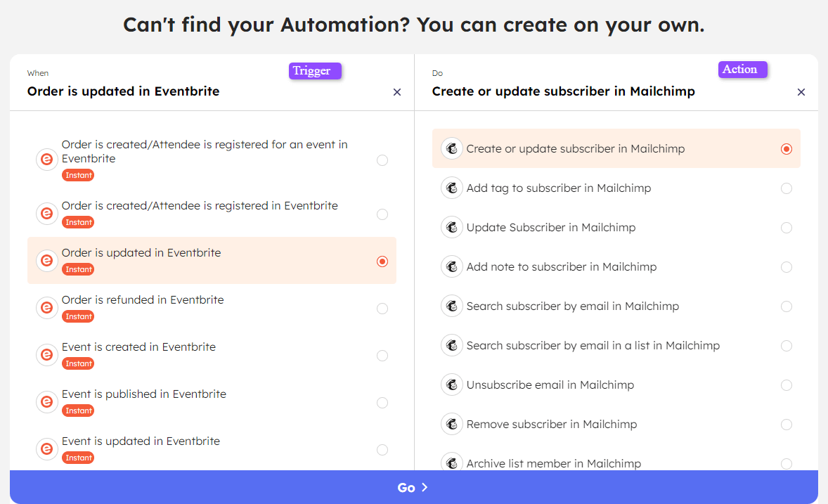The image size is (828, 504).
Task: Select the "Order is refunded in Eventbrite" radio button
Action: (x=382, y=308)
